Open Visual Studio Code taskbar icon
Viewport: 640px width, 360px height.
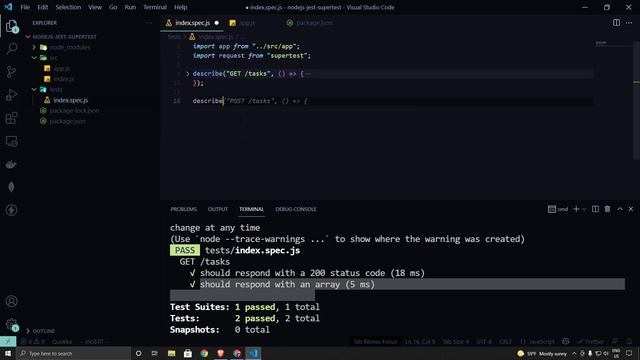coord(253,353)
